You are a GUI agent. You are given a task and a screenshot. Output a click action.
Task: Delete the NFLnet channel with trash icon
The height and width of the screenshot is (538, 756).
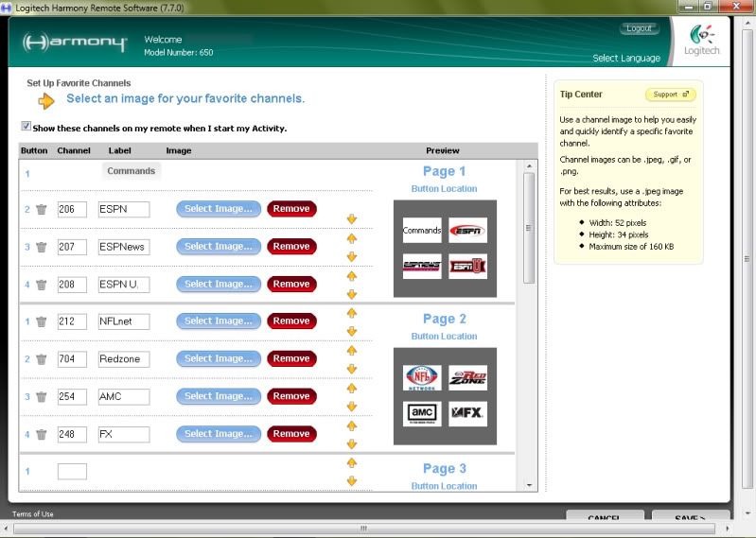tap(42, 321)
